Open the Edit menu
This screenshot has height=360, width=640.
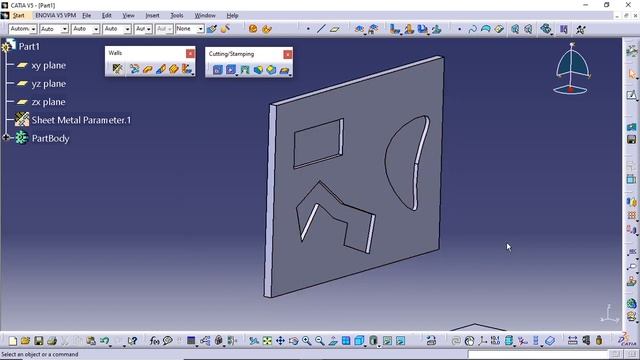click(107, 16)
